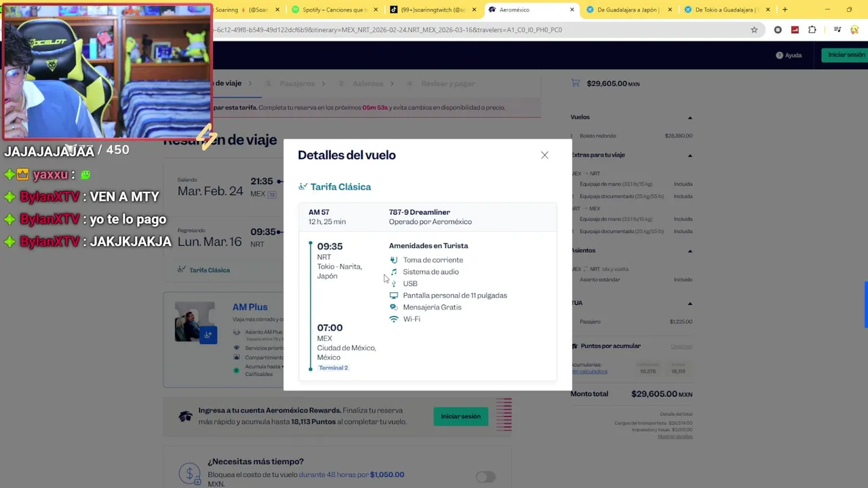Click the Sistema de audio music icon
This screenshot has height=488, width=868.
393,272
